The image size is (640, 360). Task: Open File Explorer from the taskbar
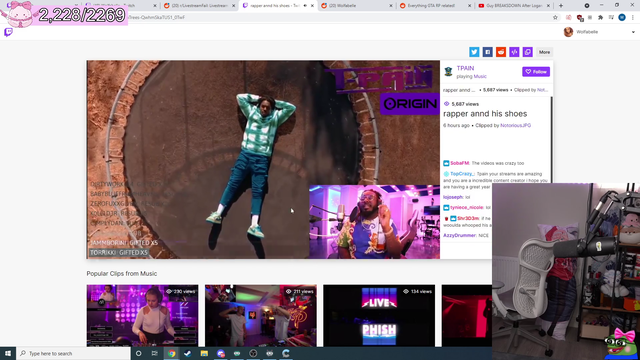204,353
